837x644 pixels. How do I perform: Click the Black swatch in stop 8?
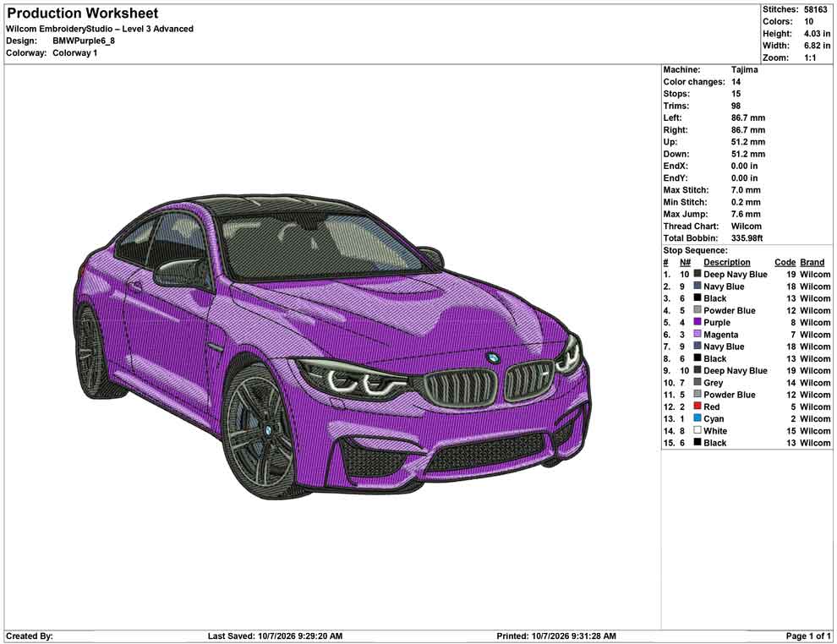click(x=697, y=358)
